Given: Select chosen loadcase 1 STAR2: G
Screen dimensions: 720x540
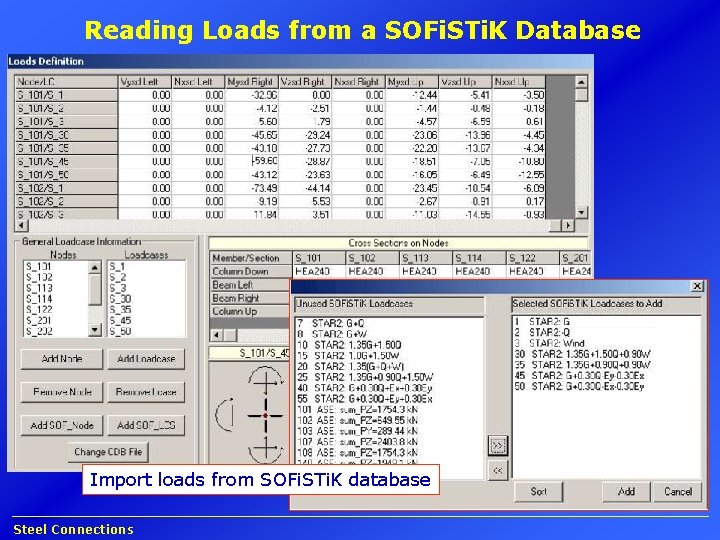Looking at the screenshot, I should [x=542, y=322].
